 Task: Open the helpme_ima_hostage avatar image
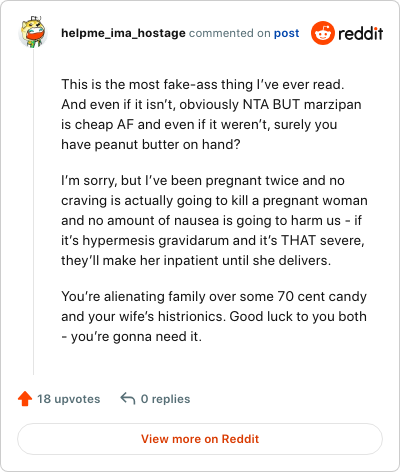click(33, 32)
